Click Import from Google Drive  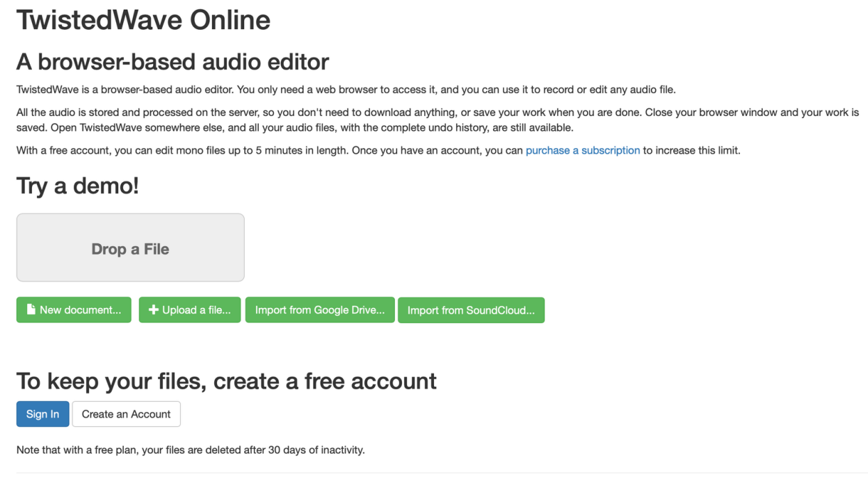(x=320, y=310)
